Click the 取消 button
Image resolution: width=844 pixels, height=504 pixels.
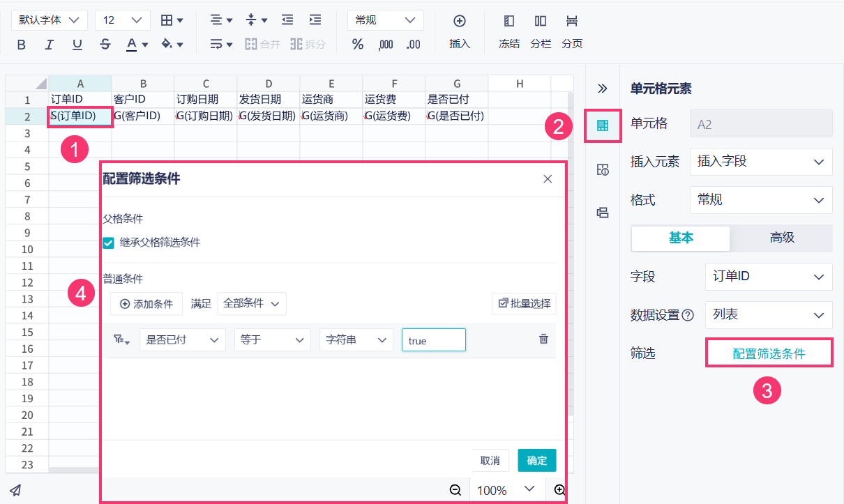click(490, 461)
